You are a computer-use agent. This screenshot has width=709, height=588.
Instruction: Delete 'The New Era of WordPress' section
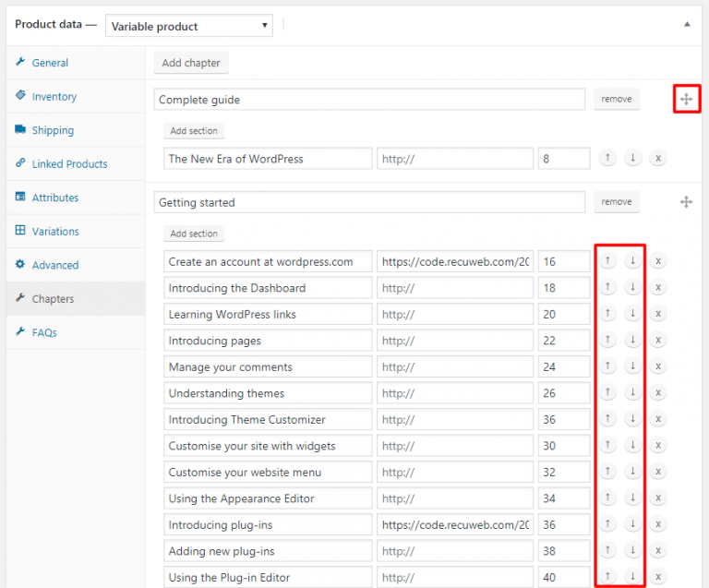(657, 159)
